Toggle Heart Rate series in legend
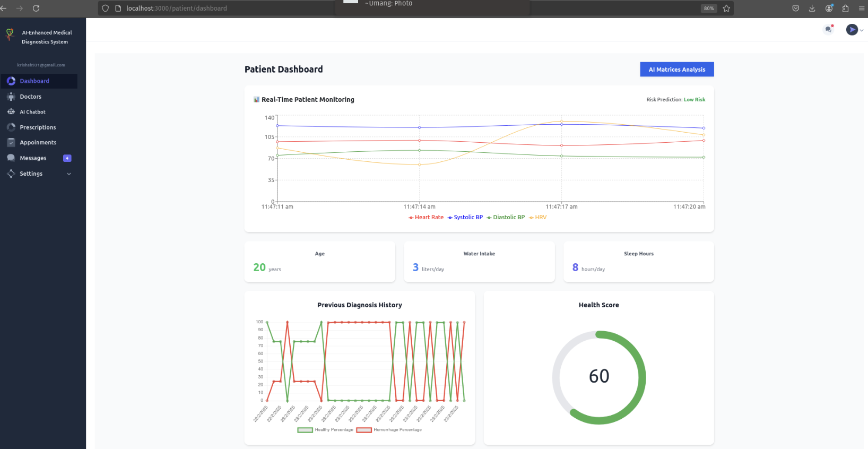Viewport: 868px width, 449px height. click(426, 218)
